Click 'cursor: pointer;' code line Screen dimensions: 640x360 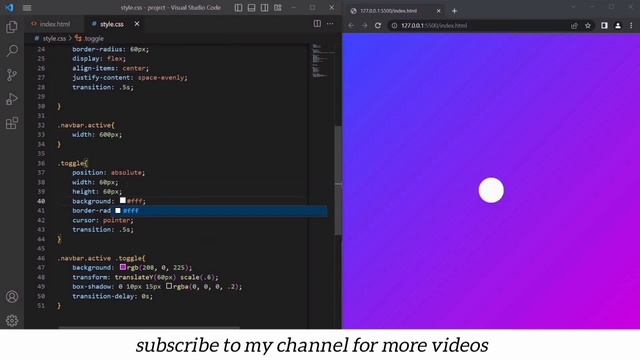(103, 220)
